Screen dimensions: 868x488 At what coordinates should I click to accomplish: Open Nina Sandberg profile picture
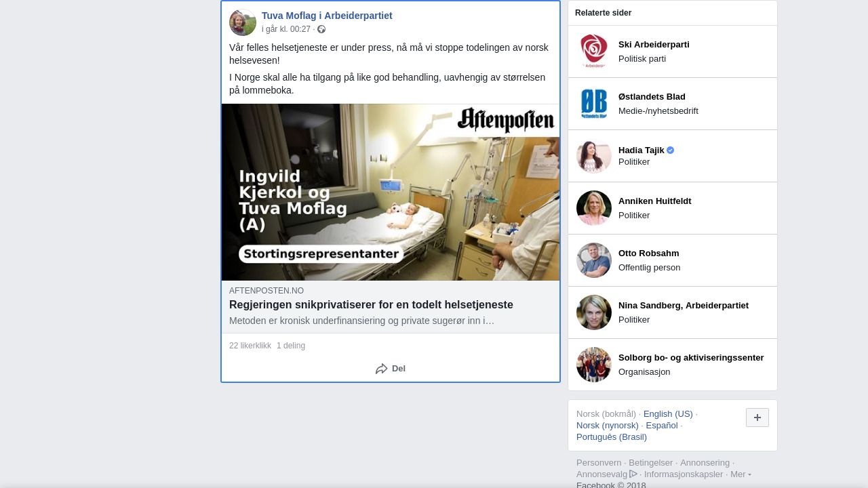point(594,312)
